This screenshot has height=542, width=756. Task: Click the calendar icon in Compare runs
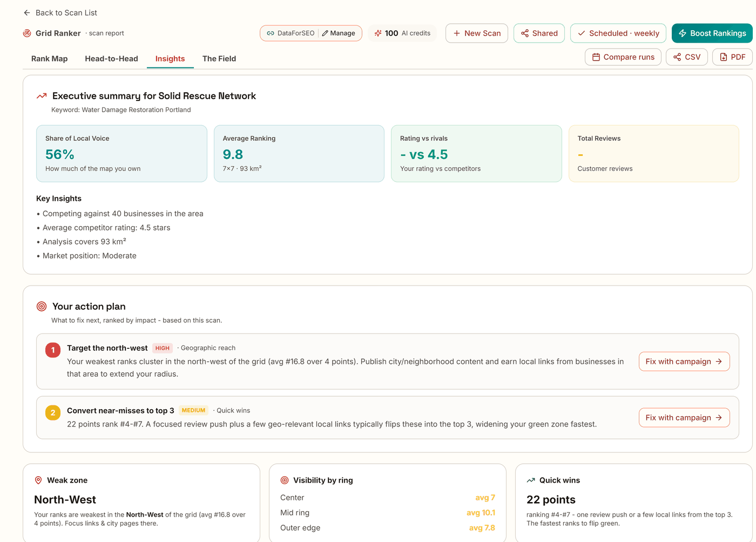pyautogui.click(x=596, y=57)
